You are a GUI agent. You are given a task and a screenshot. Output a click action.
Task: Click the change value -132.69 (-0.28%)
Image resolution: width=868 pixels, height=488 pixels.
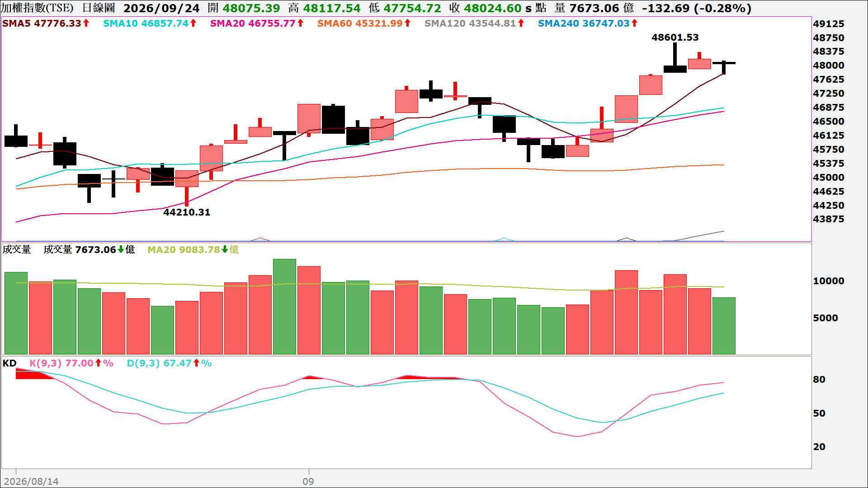[697, 8]
